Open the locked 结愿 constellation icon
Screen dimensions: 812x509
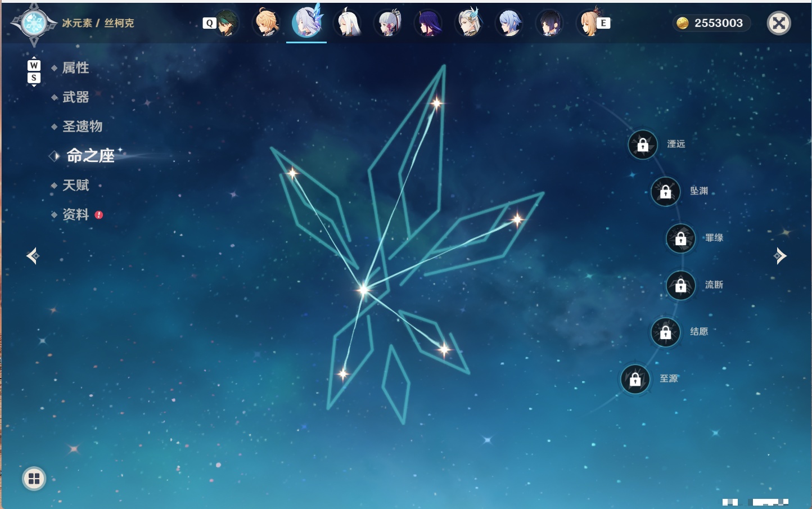point(666,332)
